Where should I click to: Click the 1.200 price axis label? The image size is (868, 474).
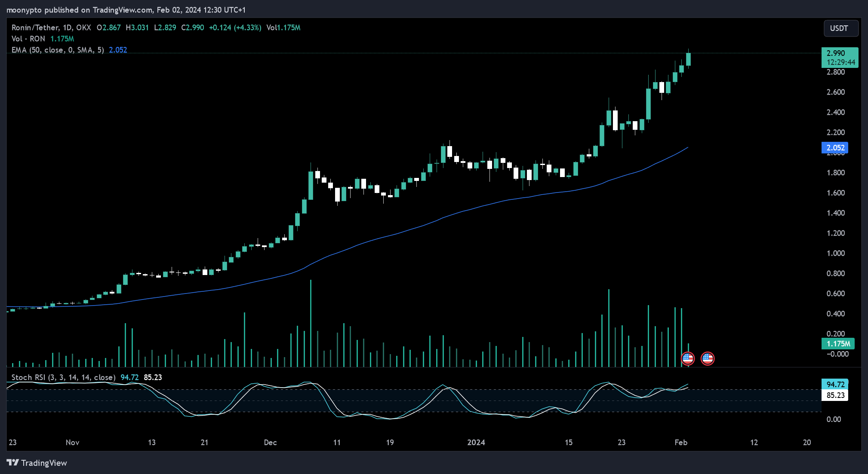pos(836,233)
